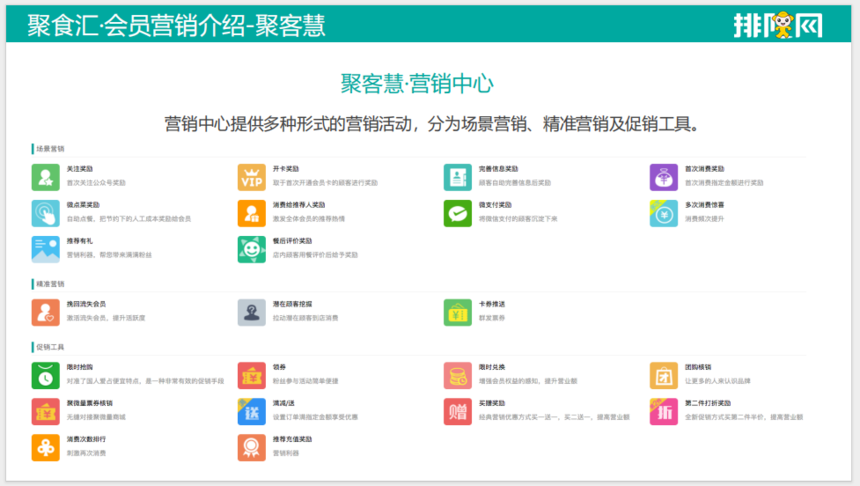This screenshot has height=486, width=860.
Task: Click the 聚客慧·营销中心 heading
Action: click(x=417, y=84)
